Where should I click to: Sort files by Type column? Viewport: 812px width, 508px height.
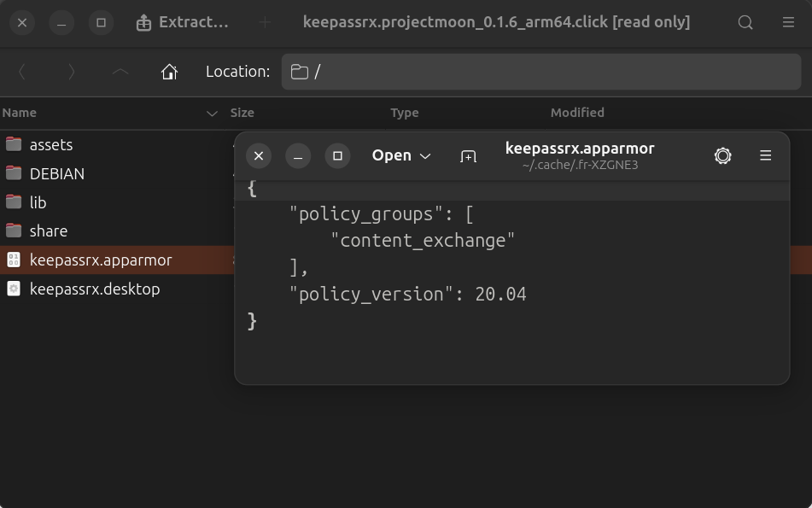[x=404, y=113]
